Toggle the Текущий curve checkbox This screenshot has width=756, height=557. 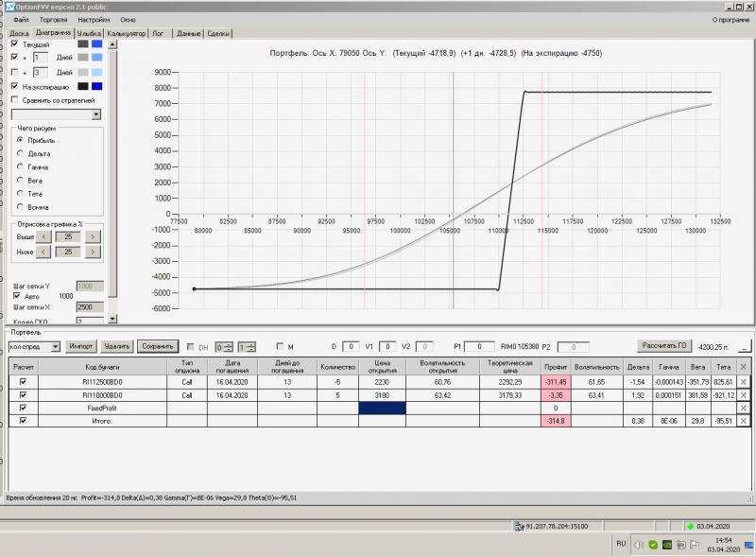[14, 44]
